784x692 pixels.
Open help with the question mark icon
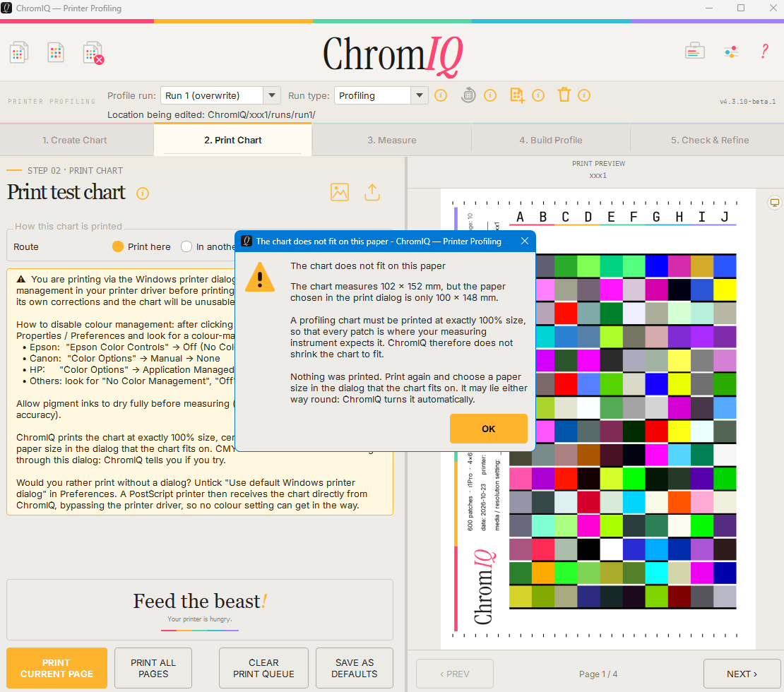(x=764, y=51)
